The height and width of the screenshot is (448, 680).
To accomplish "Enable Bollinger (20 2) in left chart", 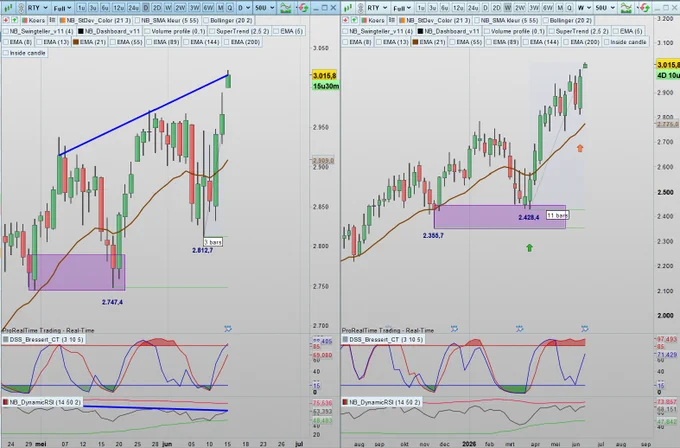I will [x=206, y=20].
